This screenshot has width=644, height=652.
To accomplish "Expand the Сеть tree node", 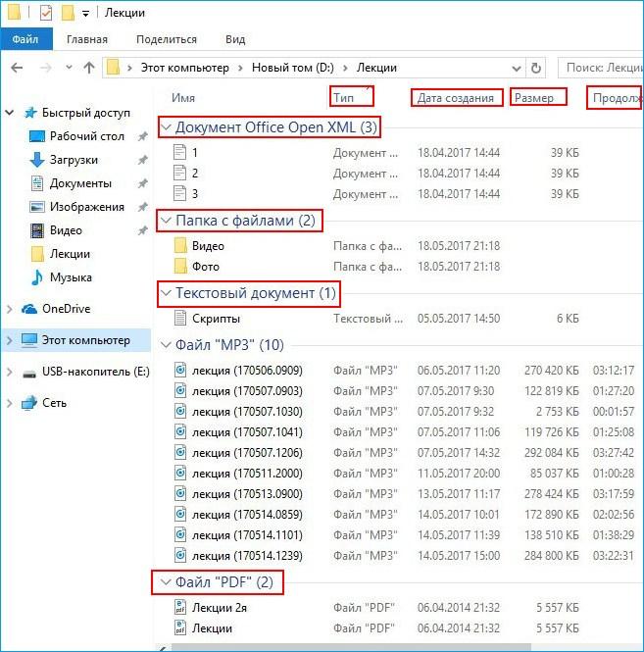I will 9,403.
